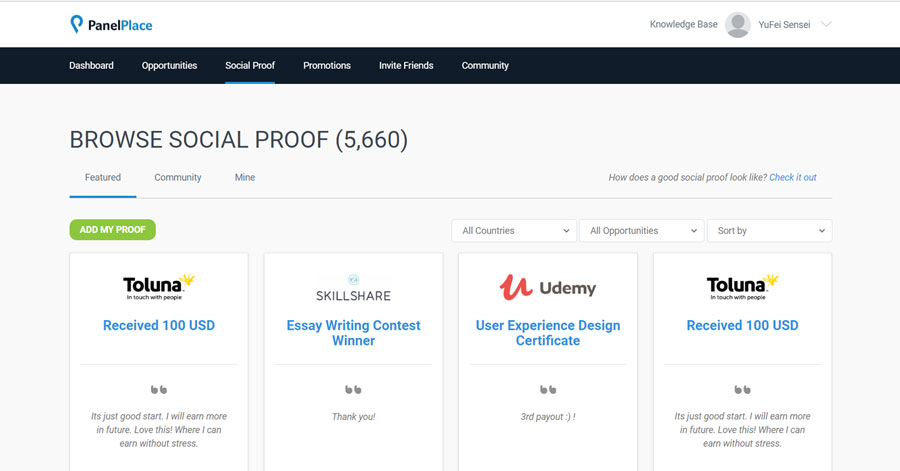Click the 'Thank you!' quote text

point(354,416)
